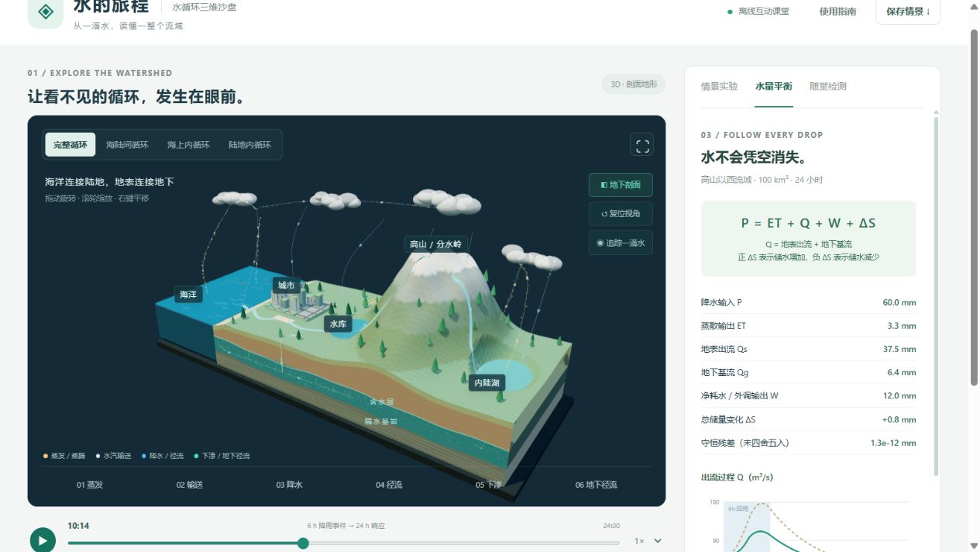Click the 离线互动课堂 status indicator

coord(758,12)
